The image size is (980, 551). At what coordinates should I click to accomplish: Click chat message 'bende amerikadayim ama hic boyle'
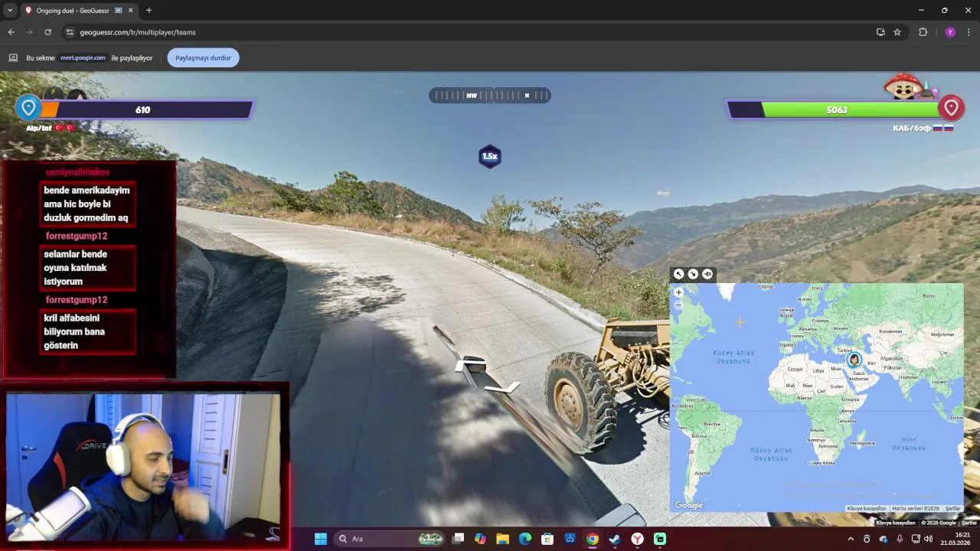89,204
